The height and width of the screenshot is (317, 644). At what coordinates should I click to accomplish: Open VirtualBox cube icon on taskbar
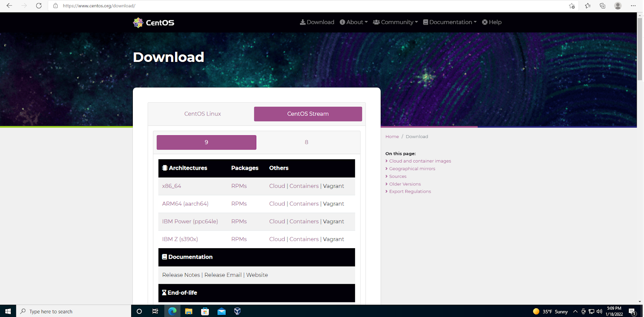click(x=237, y=311)
